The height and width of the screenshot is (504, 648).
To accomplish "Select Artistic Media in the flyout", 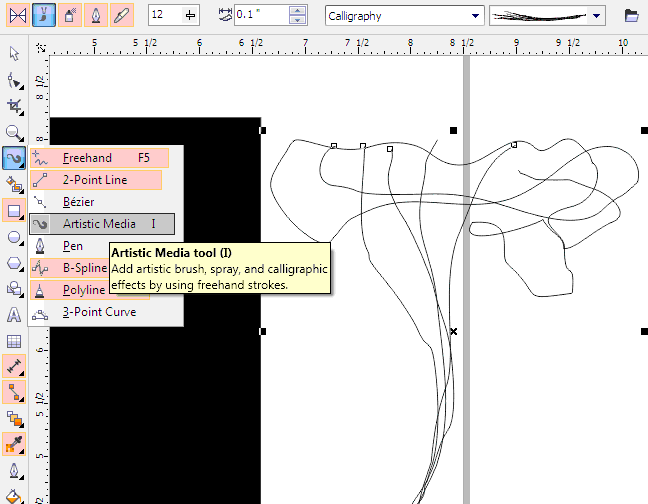I will tap(99, 224).
